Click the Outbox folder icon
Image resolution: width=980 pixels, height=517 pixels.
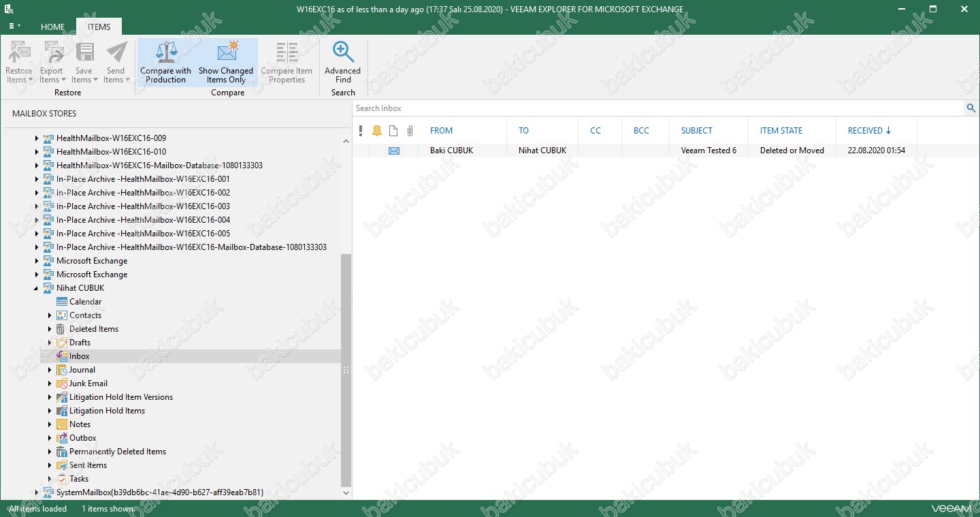coord(62,438)
